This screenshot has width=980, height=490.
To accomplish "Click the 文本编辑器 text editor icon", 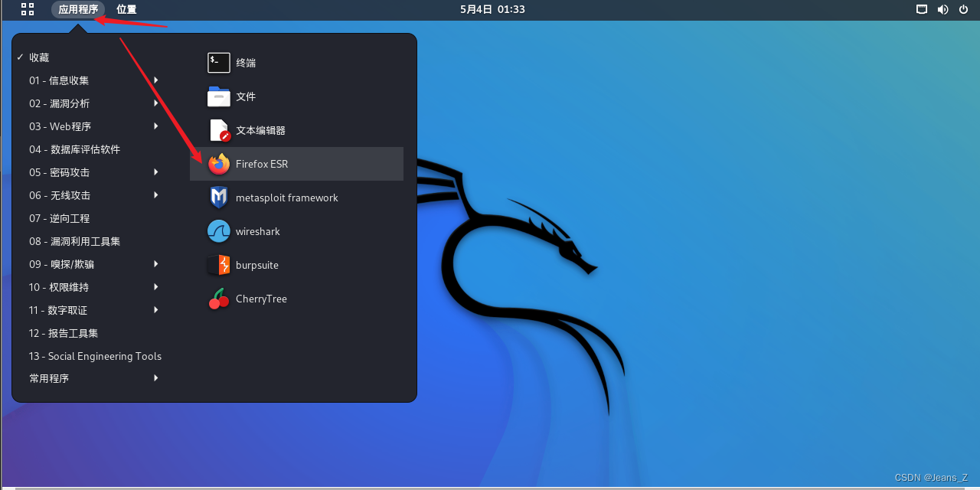I will point(219,130).
